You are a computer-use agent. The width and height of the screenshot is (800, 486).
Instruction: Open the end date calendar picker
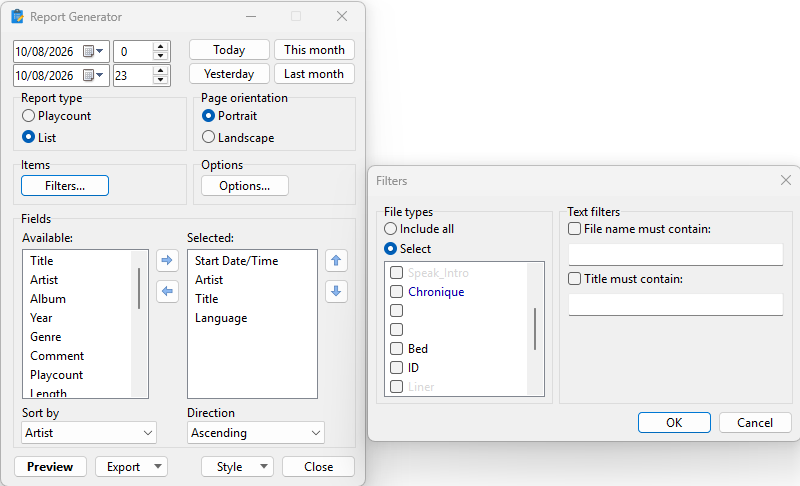click(x=93, y=75)
